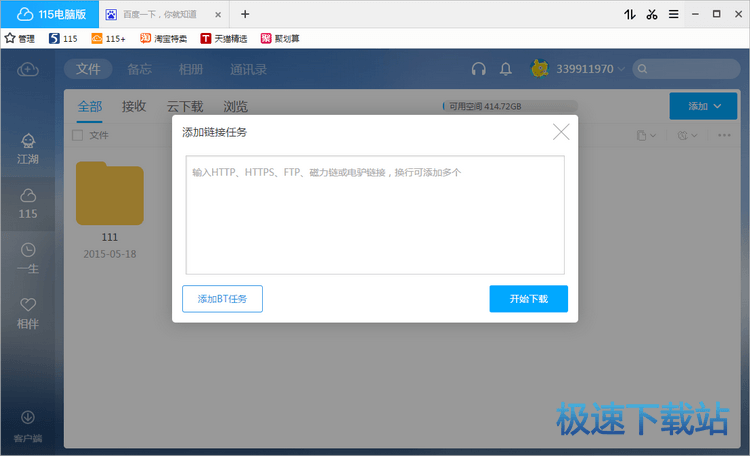Open the 115+ bookmark

point(109,38)
